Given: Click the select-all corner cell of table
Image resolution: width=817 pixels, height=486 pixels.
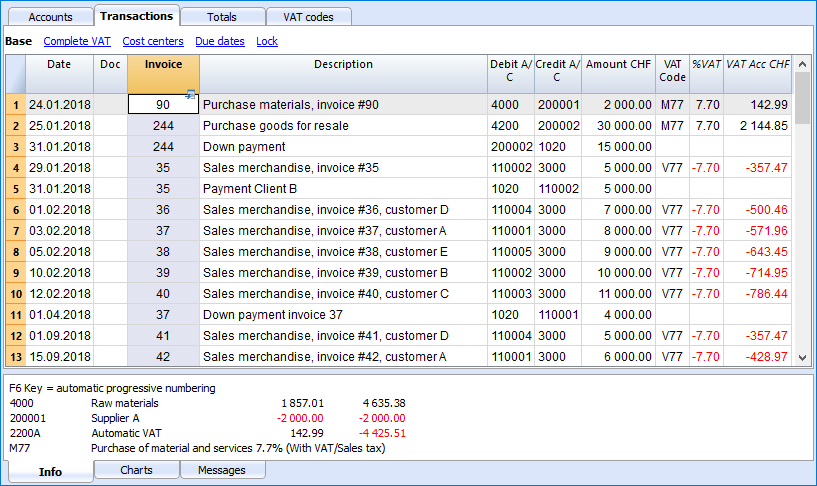Looking at the screenshot, I should 16,74.
